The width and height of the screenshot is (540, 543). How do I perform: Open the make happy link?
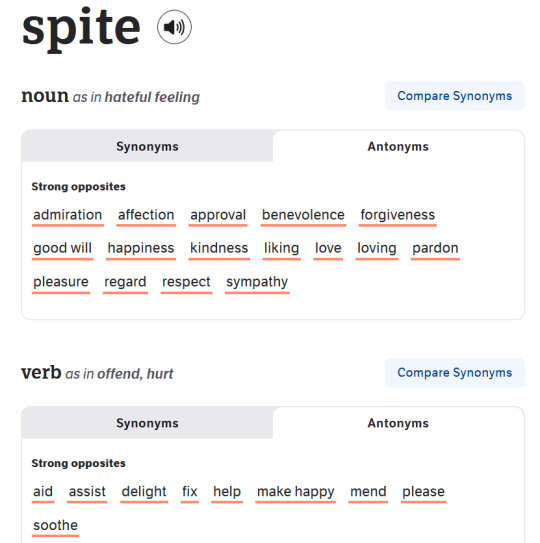tap(295, 492)
